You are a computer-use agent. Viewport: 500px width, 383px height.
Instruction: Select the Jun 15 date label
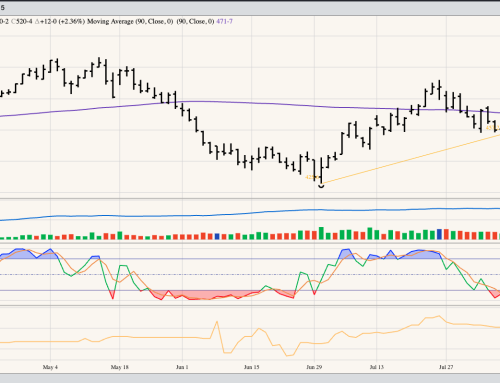[251, 367]
